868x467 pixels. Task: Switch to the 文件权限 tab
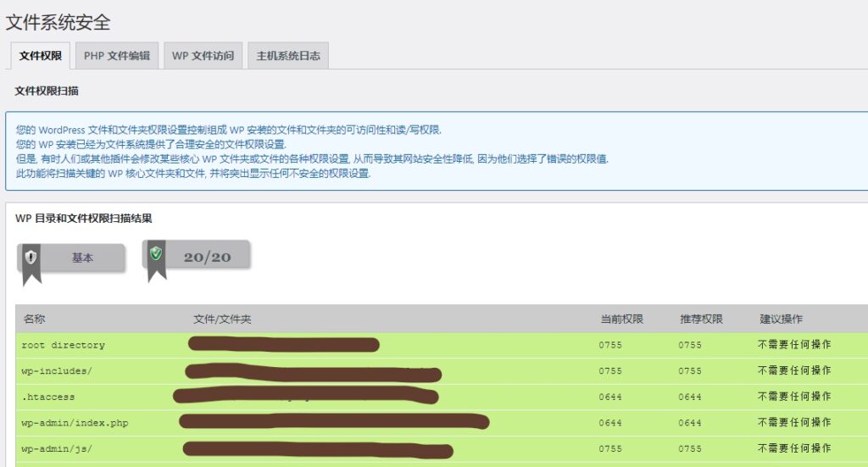(x=40, y=56)
